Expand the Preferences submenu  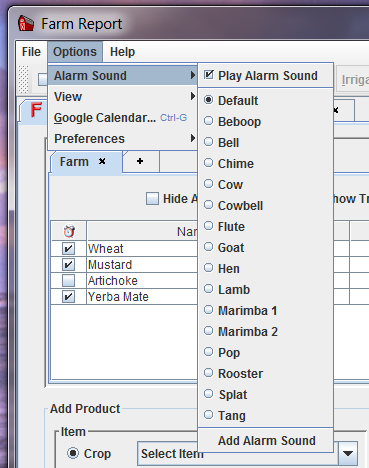click(123, 139)
